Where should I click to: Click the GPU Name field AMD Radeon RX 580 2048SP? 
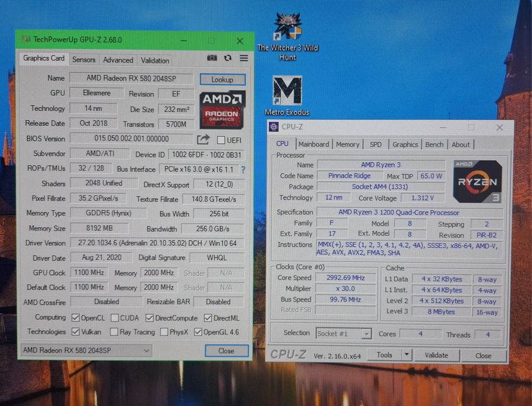pos(132,78)
